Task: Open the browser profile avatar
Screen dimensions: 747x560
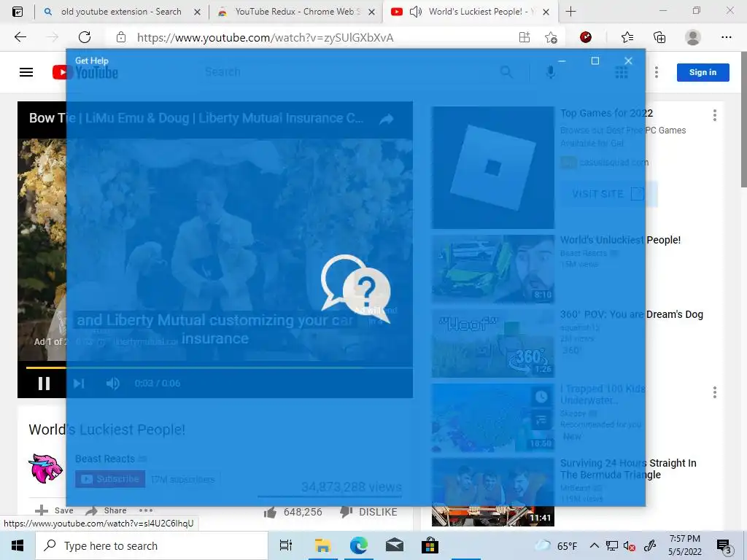Action: pos(693,37)
